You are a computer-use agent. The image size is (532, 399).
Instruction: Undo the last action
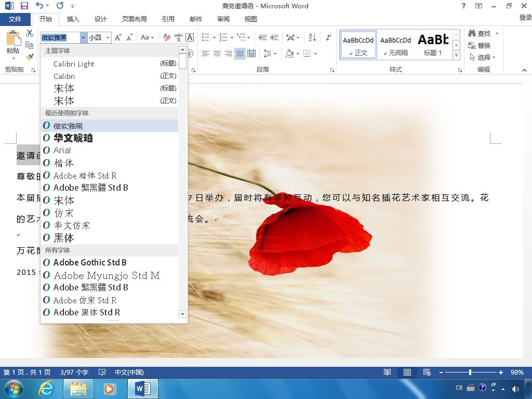click(39, 5)
